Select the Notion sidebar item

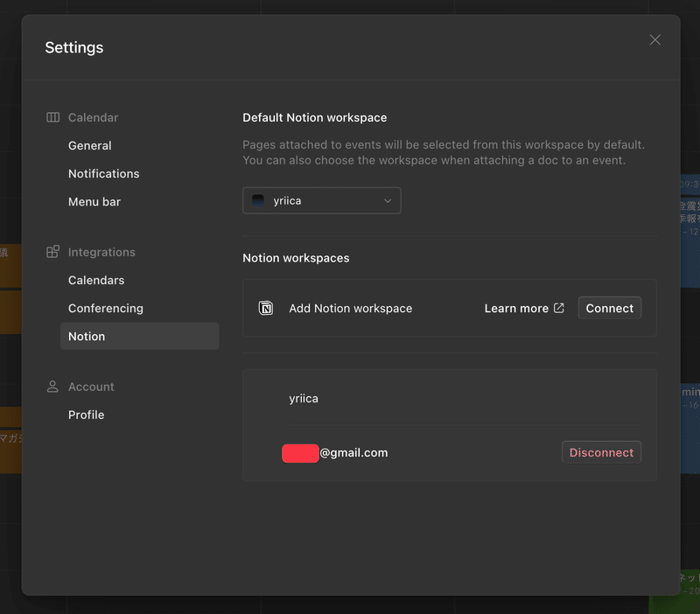click(140, 336)
